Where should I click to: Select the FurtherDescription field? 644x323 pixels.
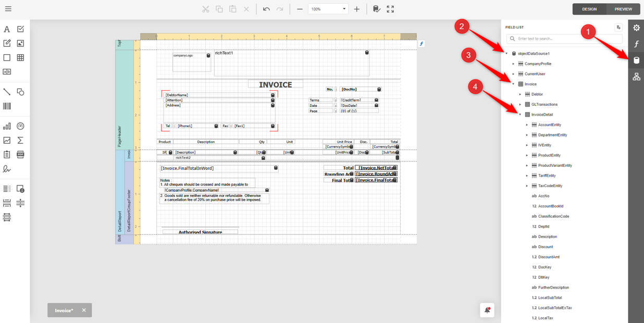[553, 288]
